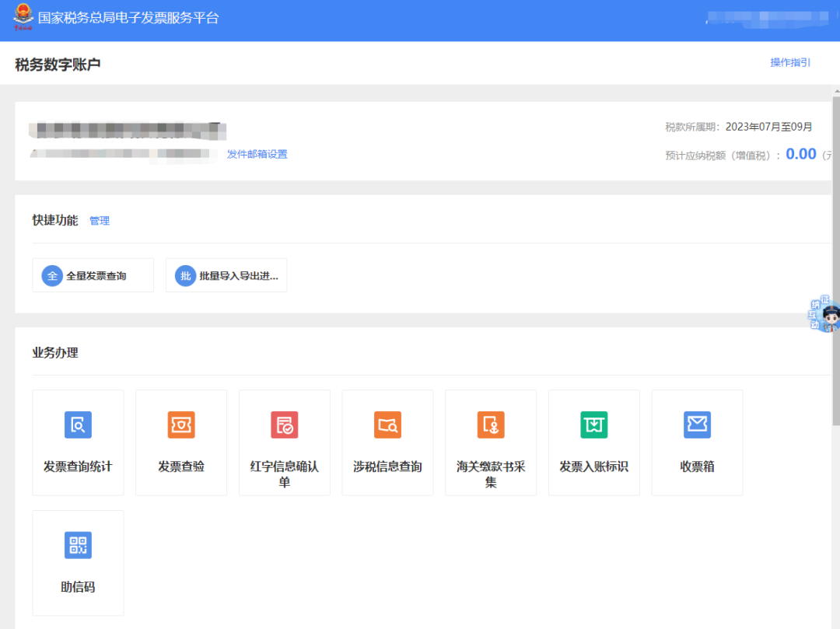The width and height of the screenshot is (840, 629).
Task: Click the circular 全 badge icon
Action: coord(52,276)
